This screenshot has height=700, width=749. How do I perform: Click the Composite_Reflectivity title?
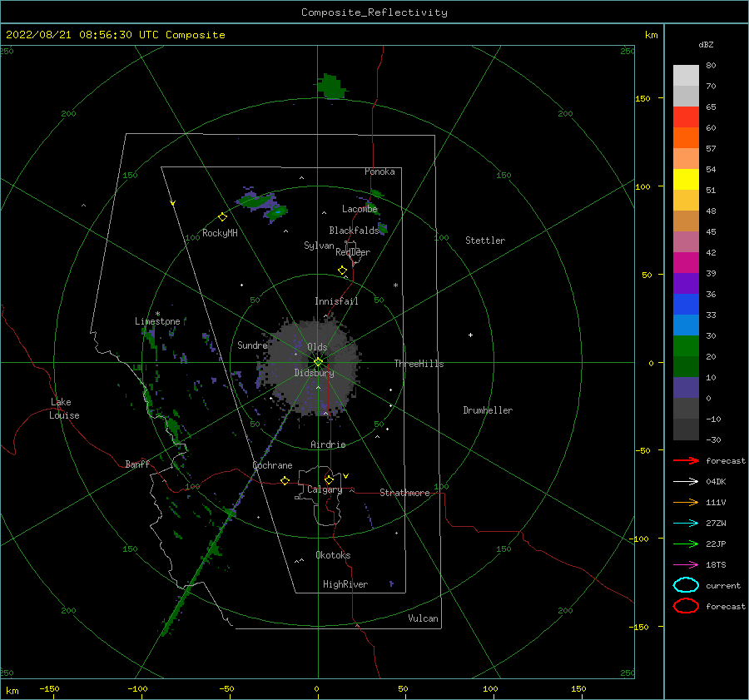[x=374, y=12]
